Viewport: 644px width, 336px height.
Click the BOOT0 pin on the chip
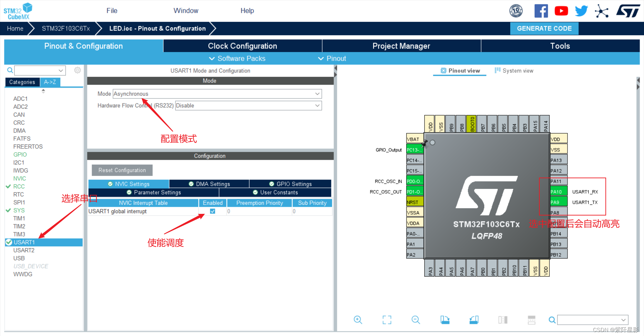(471, 124)
